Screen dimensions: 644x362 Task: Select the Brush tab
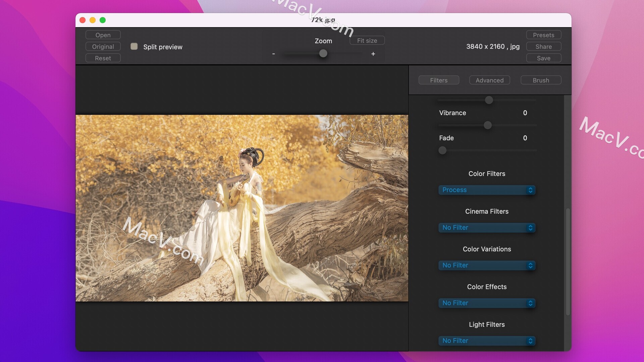click(x=541, y=80)
